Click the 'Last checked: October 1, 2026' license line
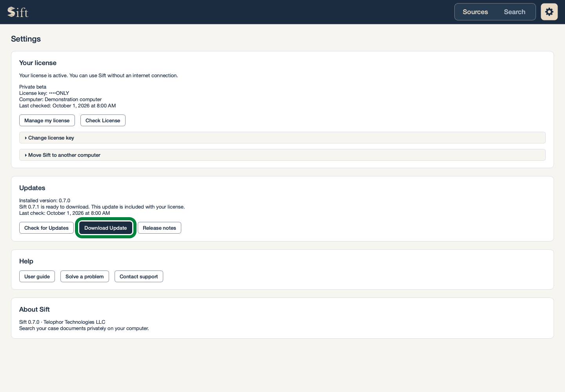The image size is (565, 392). (x=67, y=105)
